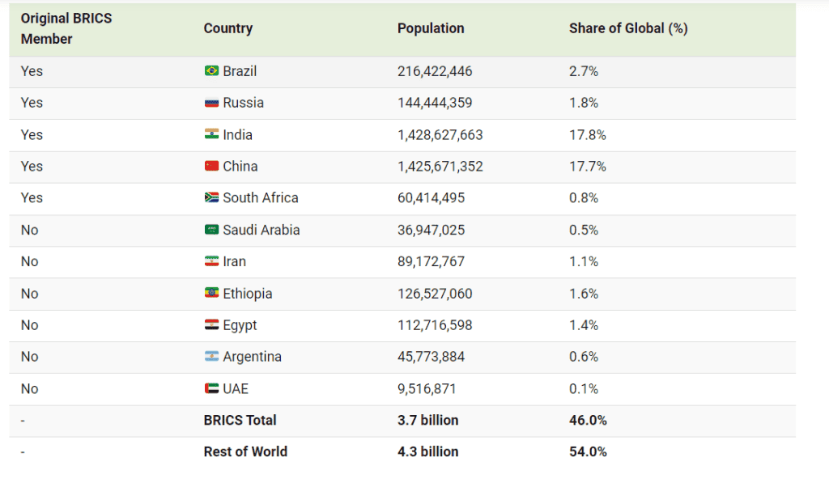Click the Argentina flag icon
The height and width of the screenshot is (504, 829).
[x=211, y=357]
